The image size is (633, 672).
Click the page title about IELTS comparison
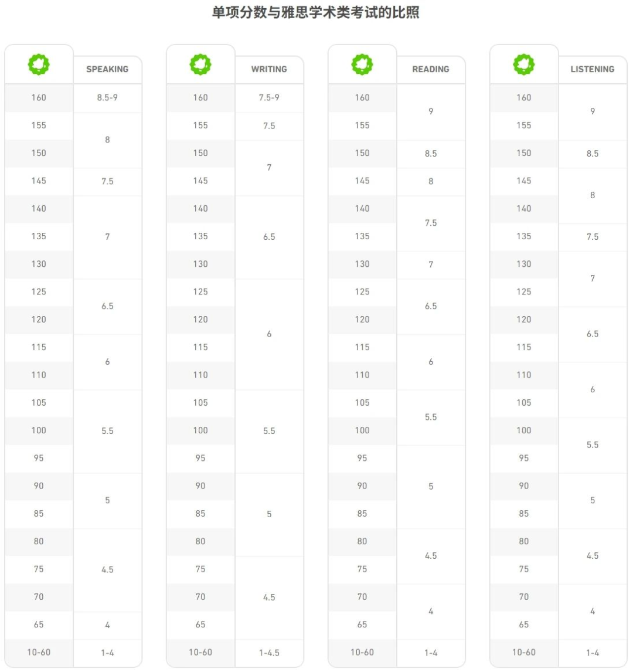316,12
